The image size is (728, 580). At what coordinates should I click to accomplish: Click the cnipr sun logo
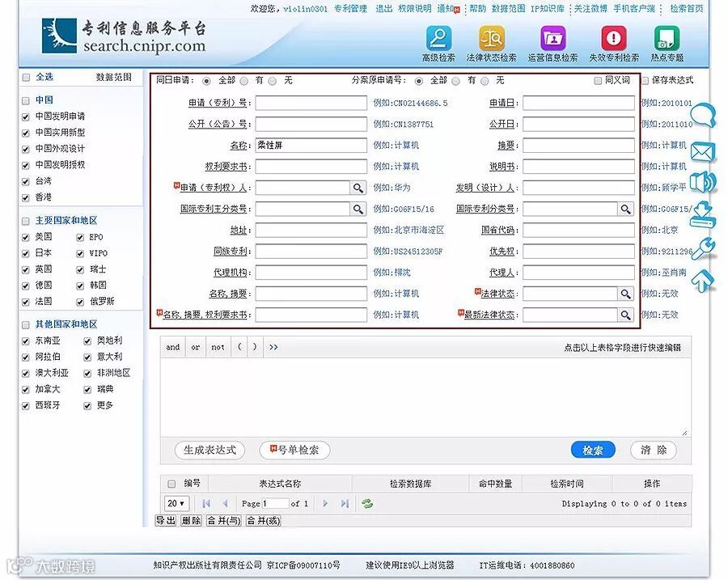pos(59,36)
